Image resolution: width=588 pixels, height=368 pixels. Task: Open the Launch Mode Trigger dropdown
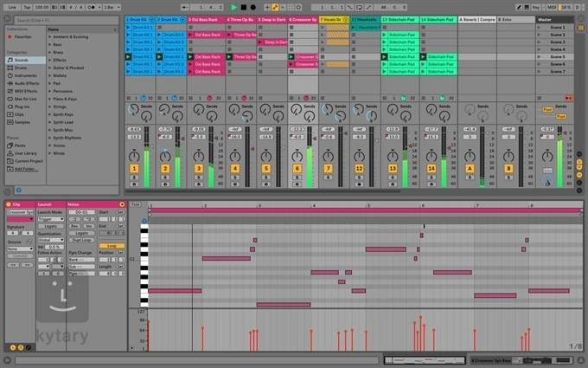point(51,219)
